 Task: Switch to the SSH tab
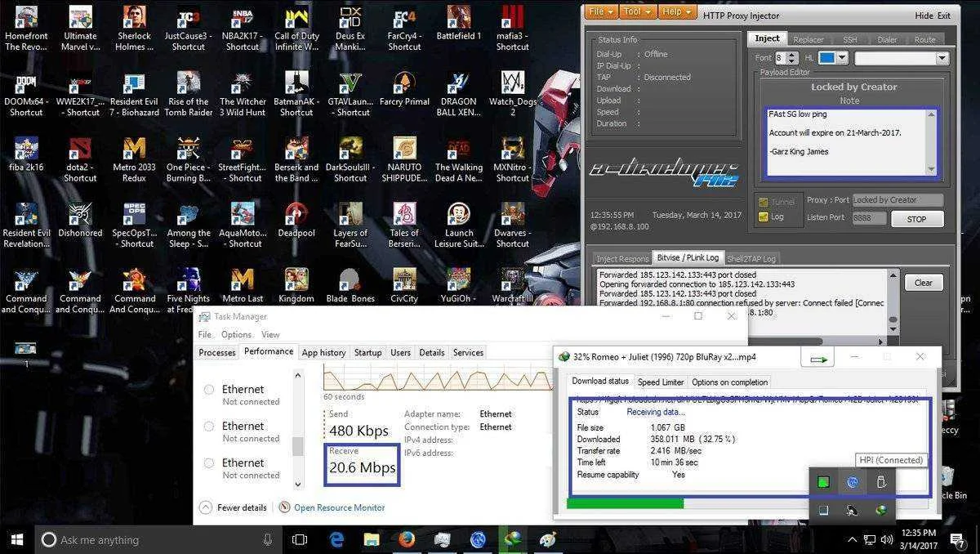[x=850, y=39]
